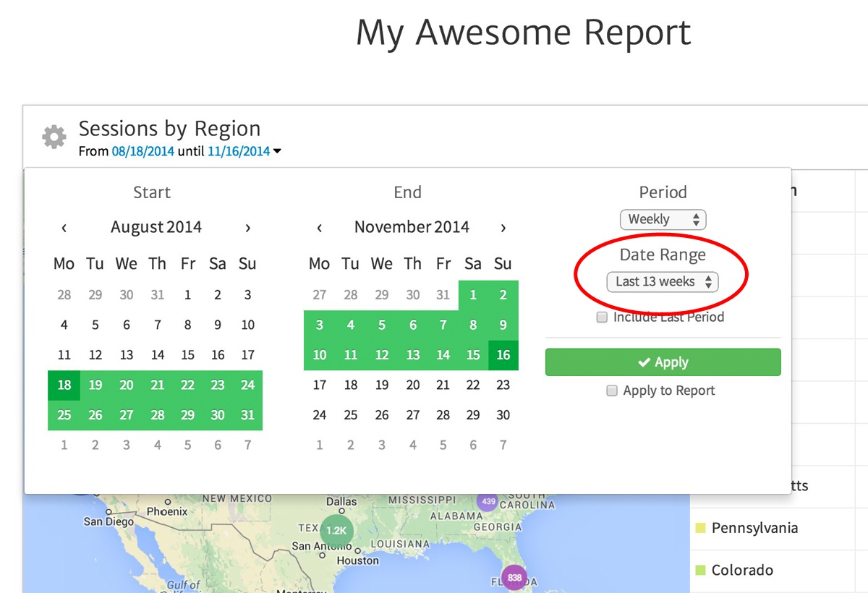
Task: Click the 08/18/2014 start date link
Action: 142,151
